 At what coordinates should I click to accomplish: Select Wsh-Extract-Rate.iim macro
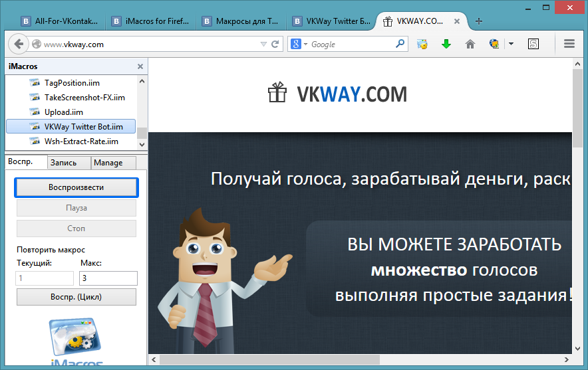pyautogui.click(x=81, y=141)
